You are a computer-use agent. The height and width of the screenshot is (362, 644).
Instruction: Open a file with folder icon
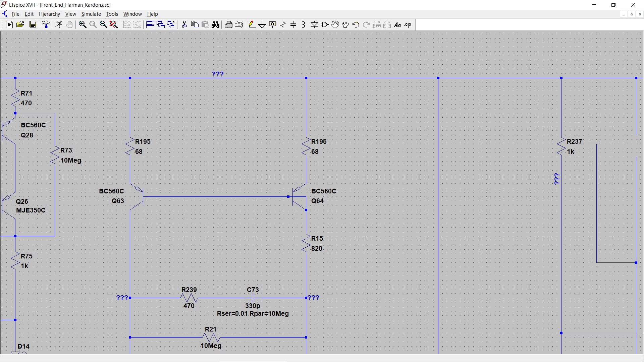click(20, 24)
